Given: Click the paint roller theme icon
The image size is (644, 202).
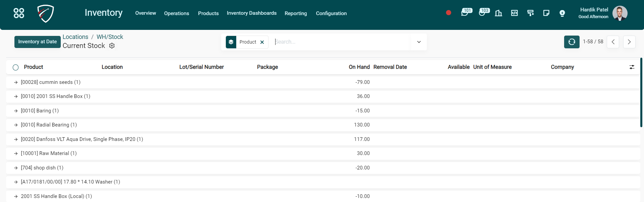Looking at the screenshot, I should pos(530,13).
